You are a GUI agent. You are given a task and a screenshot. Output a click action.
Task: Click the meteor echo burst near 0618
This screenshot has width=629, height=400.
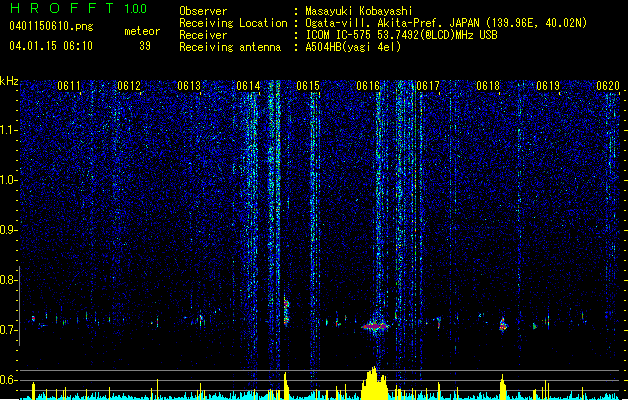pos(503,324)
